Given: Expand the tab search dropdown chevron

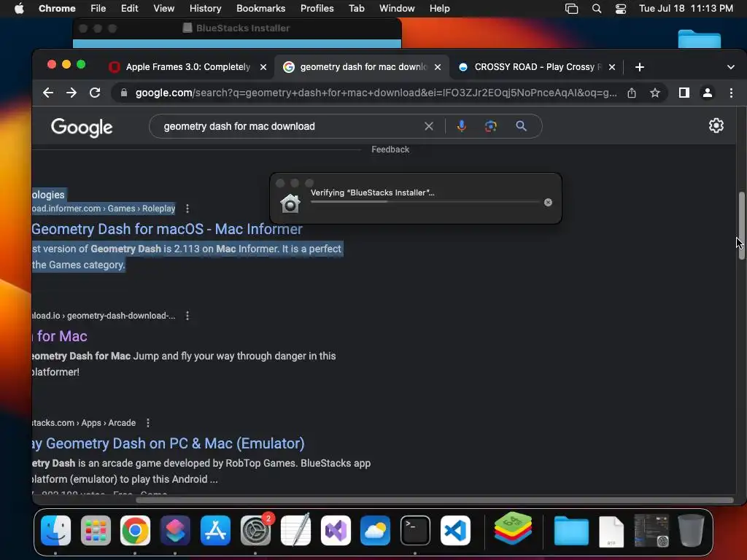Looking at the screenshot, I should click(731, 67).
